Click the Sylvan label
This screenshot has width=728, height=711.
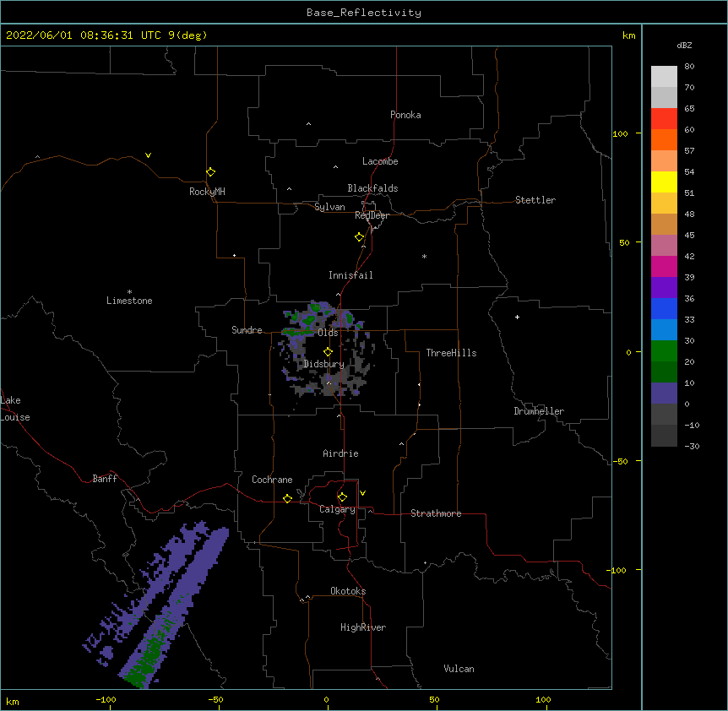329,207
